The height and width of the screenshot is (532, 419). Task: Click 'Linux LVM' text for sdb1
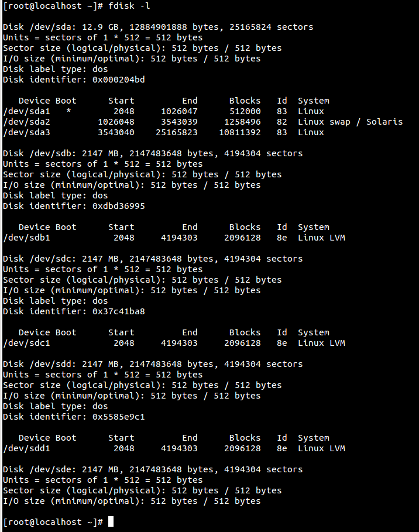321,238
